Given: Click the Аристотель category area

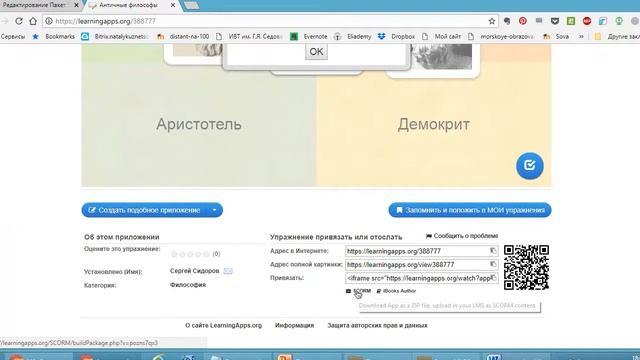Looking at the screenshot, I should pyautogui.click(x=199, y=124).
